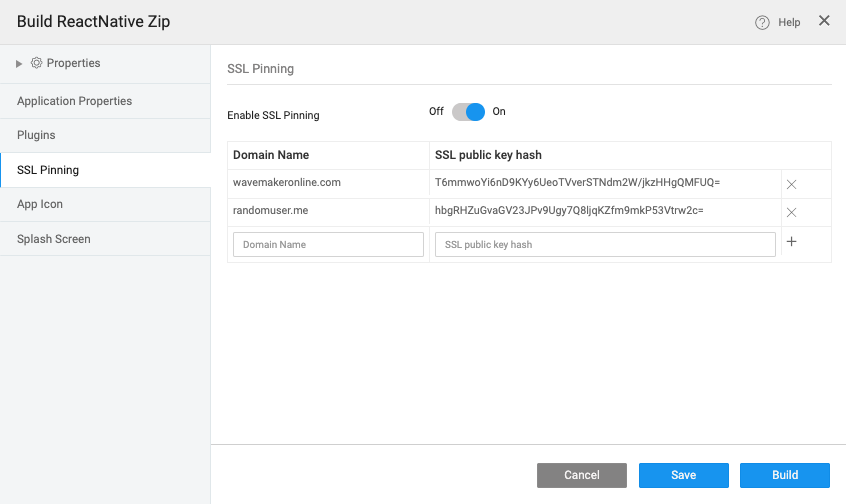Focus the SSL public key hash input
Screen dimensions: 846x504
[605, 245]
